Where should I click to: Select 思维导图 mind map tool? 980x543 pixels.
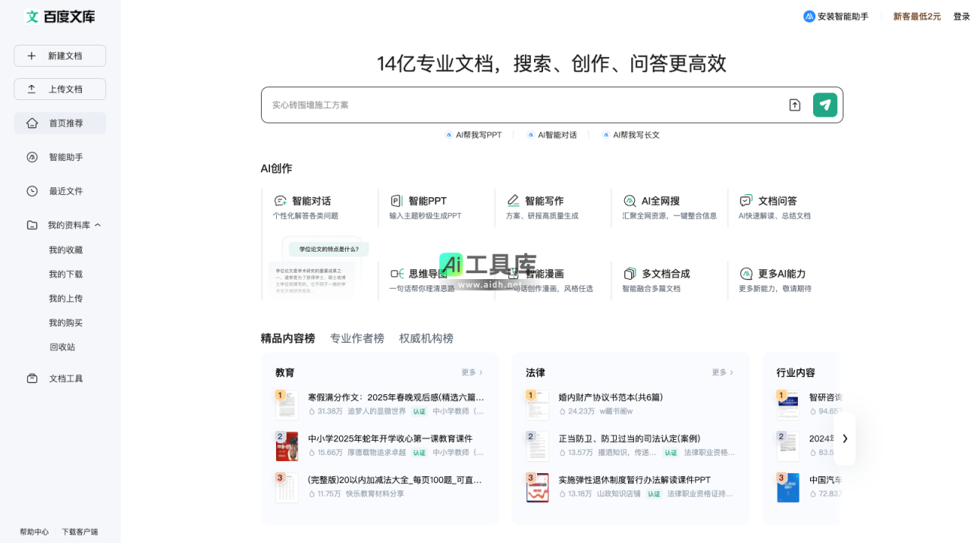click(429, 273)
